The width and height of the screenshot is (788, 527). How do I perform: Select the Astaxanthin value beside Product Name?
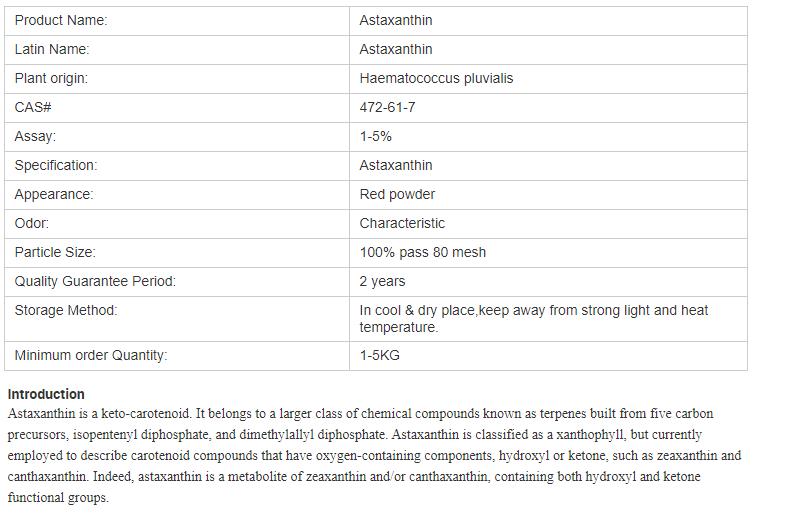[x=396, y=20]
